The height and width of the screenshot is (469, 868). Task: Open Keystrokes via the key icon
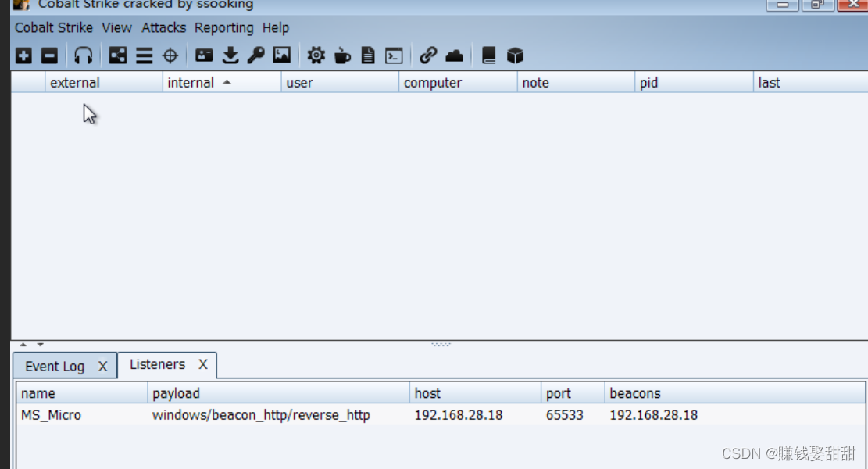pos(255,55)
